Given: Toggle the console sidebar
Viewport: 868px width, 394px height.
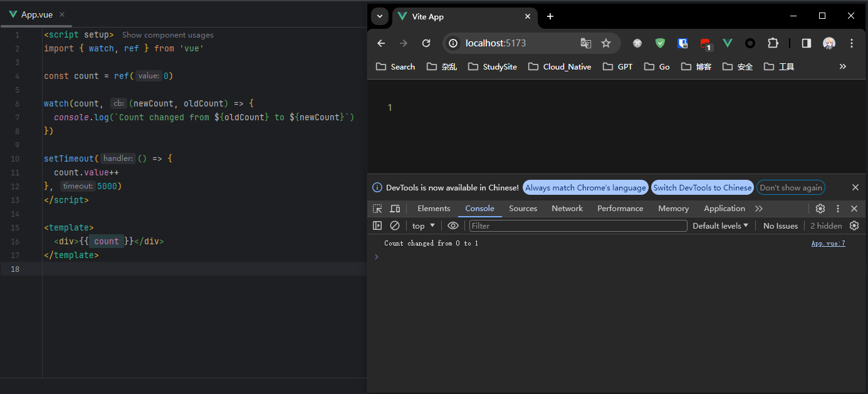Looking at the screenshot, I should (x=377, y=226).
